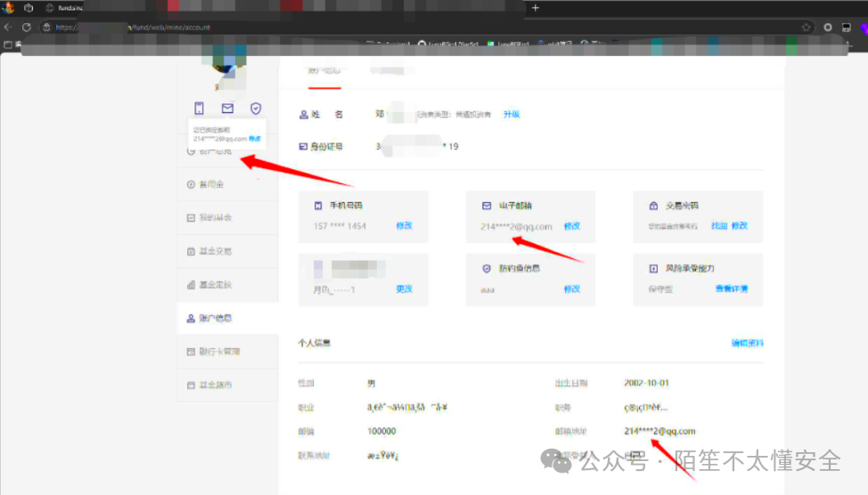Screen dimensions: 868x495
Task: Click the 防钓鱼信息 card shield icon
Action: pyautogui.click(x=487, y=268)
